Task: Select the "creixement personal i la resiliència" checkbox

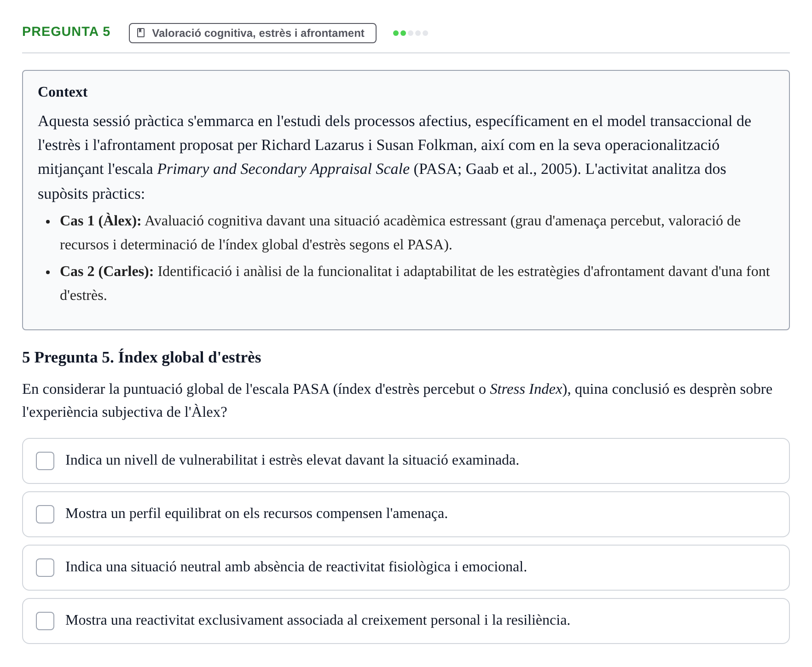Action: click(x=45, y=621)
